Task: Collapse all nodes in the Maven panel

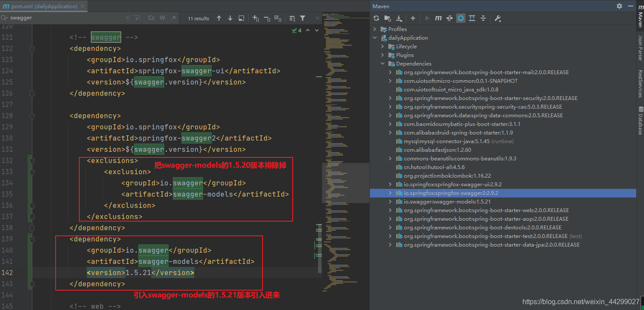Action: tap(483, 18)
